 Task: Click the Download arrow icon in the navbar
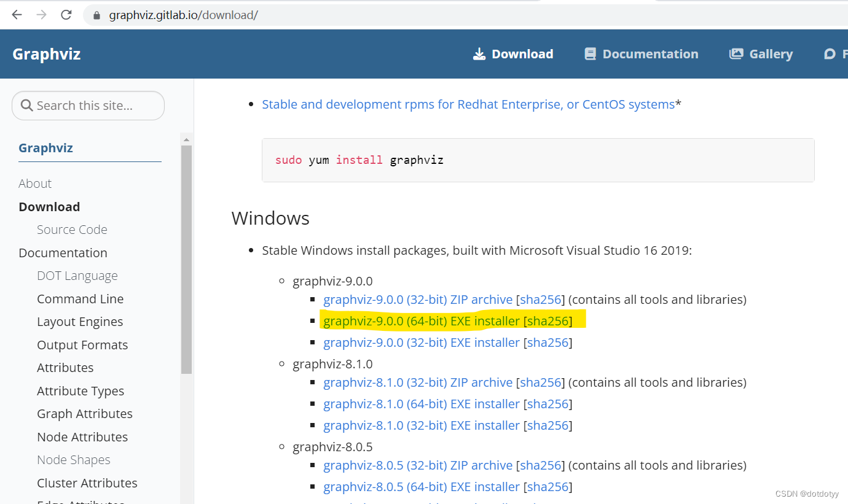pos(479,53)
